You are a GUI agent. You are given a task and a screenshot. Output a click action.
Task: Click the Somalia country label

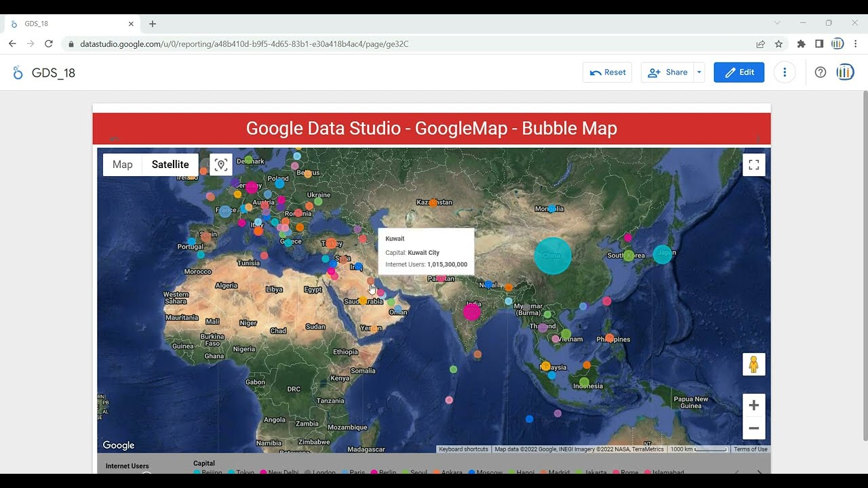pyautogui.click(x=363, y=371)
